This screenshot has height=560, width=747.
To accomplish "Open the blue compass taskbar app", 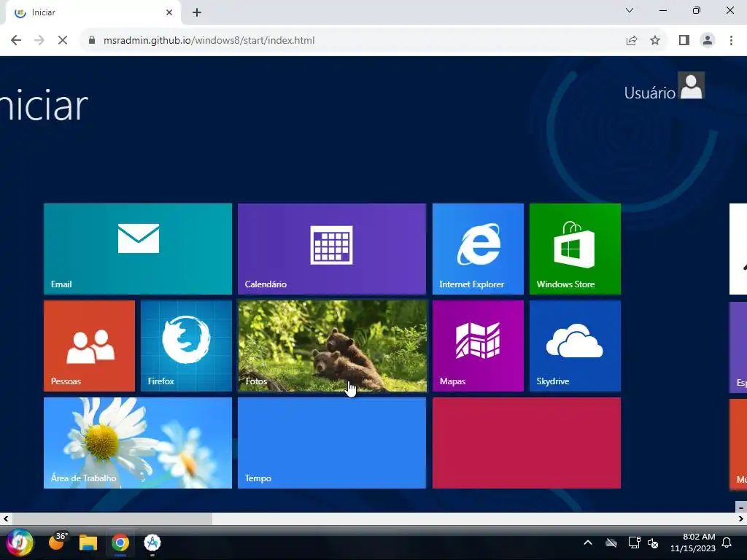I will click(152, 542).
